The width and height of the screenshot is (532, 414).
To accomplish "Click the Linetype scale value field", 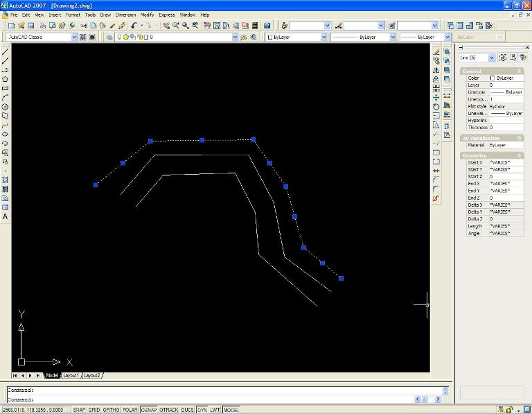I will (x=506, y=99).
